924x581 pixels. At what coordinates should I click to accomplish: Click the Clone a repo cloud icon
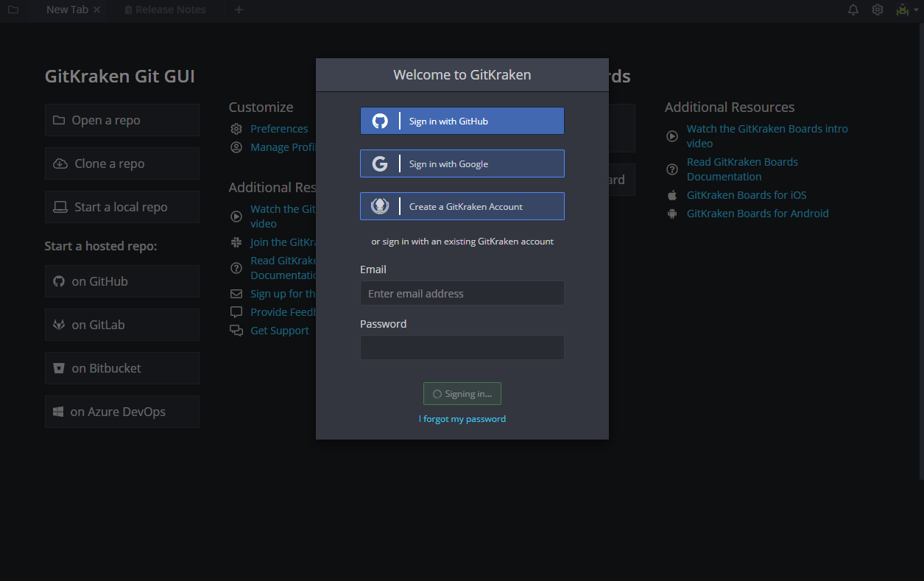(x=60, y=163)
